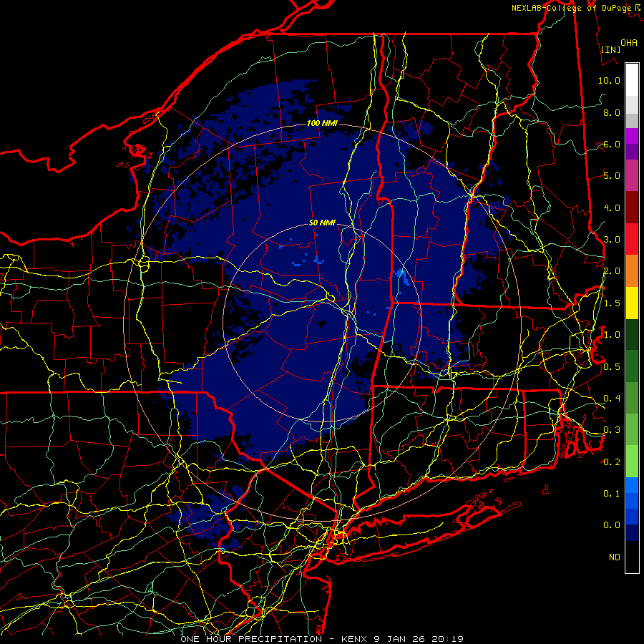Viewport: 644px width, 644px height.
Task: Click the 4.0 legend value
Action: [612, 208]
